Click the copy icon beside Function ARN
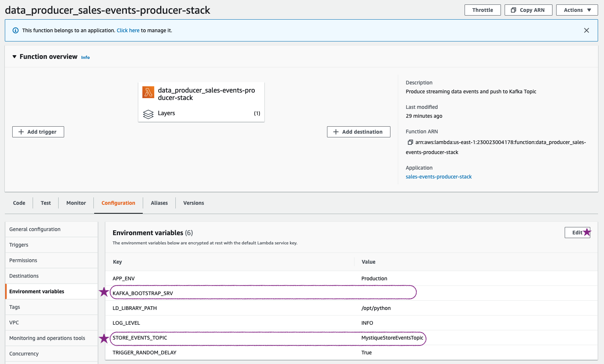This screenshot has width=604, height=364. [x=410, y=142]
